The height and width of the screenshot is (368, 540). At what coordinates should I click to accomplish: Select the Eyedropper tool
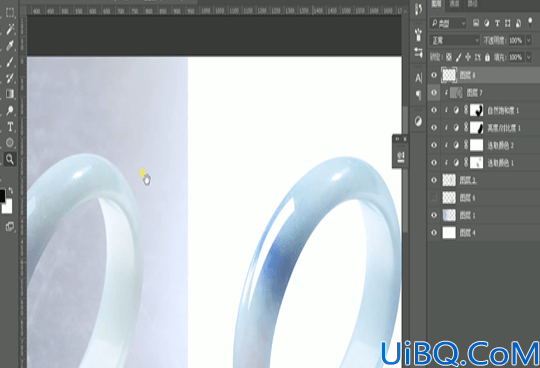tap(10, 45)
